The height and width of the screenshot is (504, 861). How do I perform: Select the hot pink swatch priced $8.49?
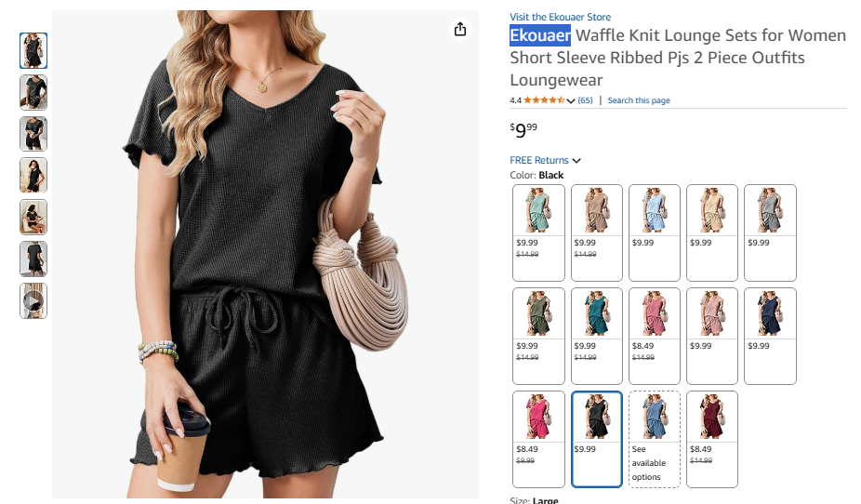pos(538,439)
